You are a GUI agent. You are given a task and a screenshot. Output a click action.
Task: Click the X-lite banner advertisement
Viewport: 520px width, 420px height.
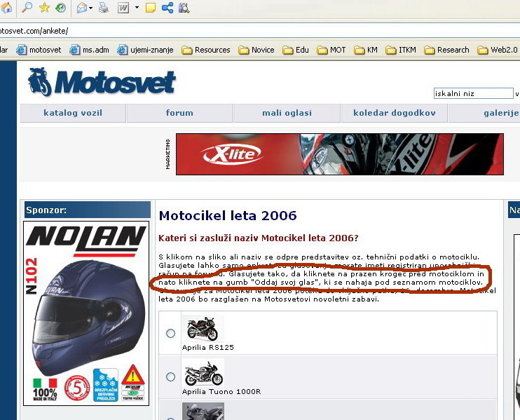(x=340, y=154)
